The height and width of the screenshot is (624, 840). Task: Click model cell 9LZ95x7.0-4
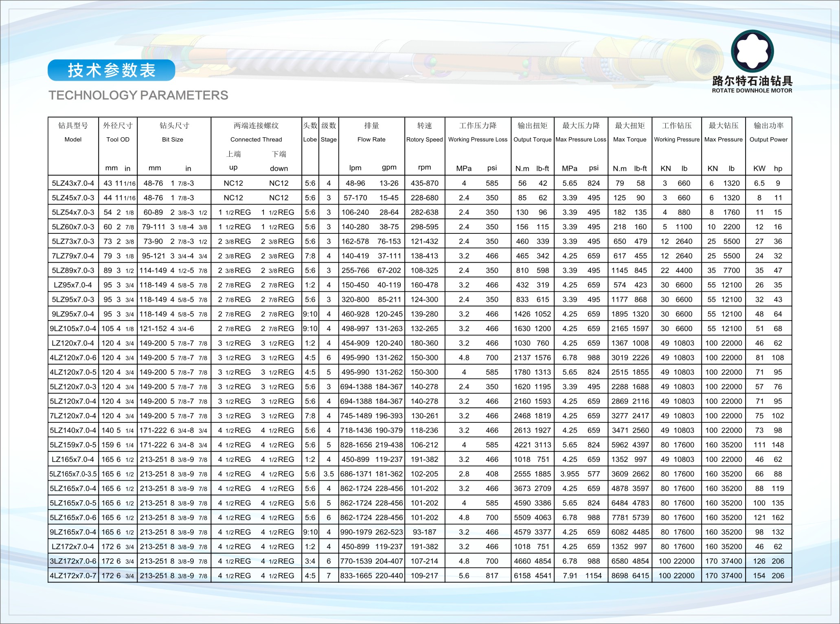(73, 314)
